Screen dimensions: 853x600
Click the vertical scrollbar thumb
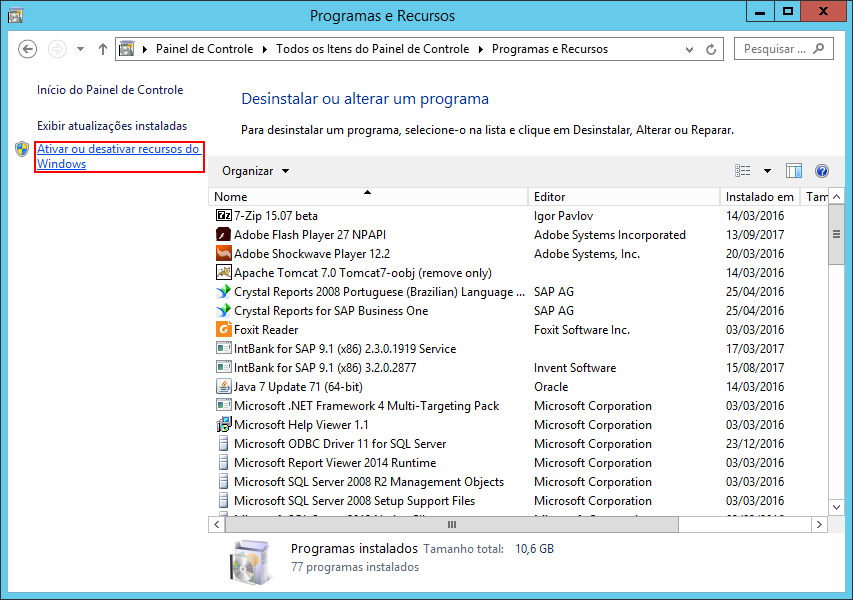pyautogui.click(x=836, y=234)
